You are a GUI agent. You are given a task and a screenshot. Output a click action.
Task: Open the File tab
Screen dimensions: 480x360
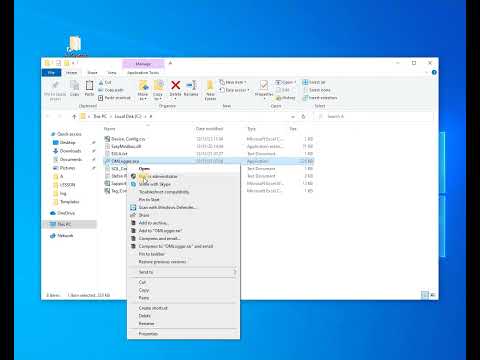pos(51,72)
